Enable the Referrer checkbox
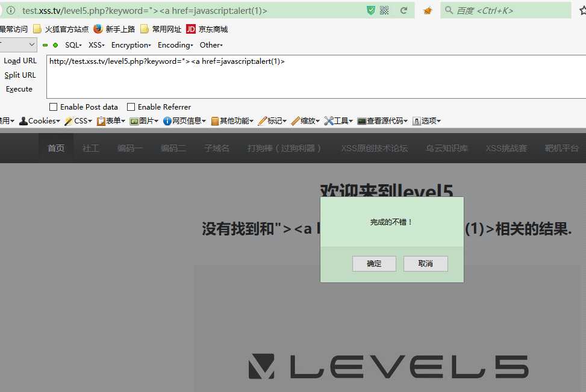Screen dimensions: 586x392 click(131, 107)
